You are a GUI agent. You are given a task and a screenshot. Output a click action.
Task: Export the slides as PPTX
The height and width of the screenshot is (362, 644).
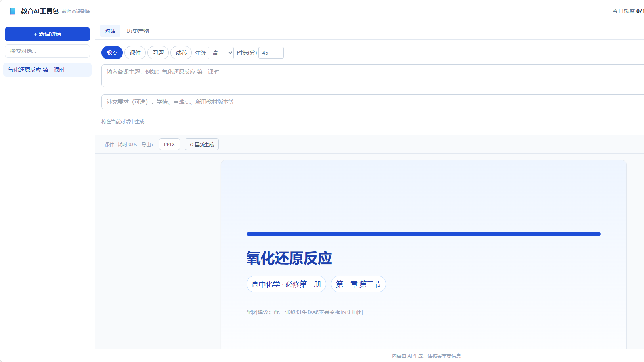pyautogui.click(x=170, y=144)
